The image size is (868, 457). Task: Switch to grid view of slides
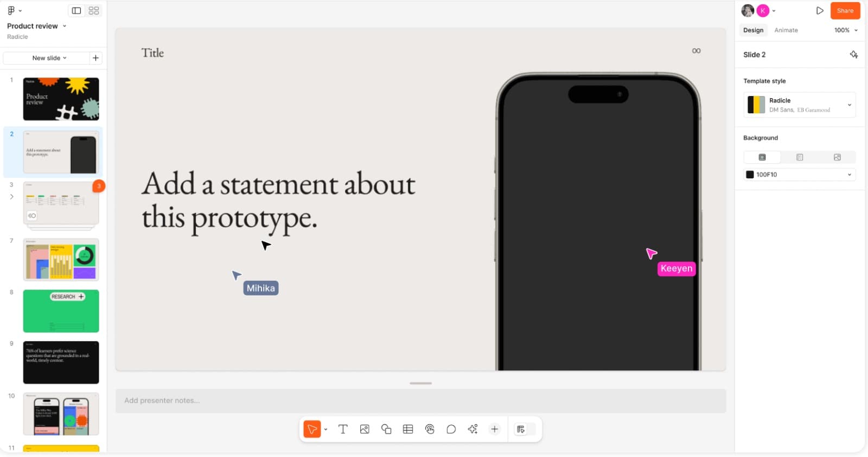94,11
